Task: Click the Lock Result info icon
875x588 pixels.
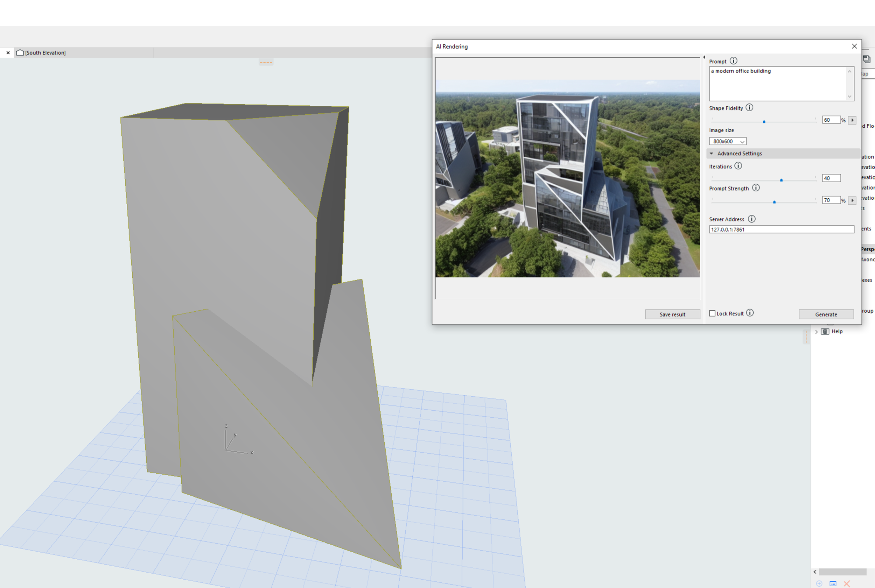Action: pos(749,313)
